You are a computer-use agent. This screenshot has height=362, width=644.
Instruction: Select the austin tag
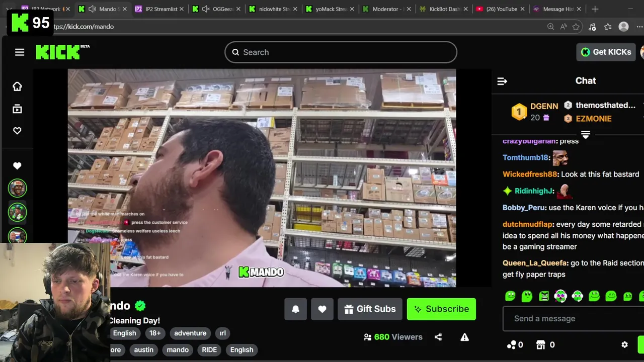point(143,349)
